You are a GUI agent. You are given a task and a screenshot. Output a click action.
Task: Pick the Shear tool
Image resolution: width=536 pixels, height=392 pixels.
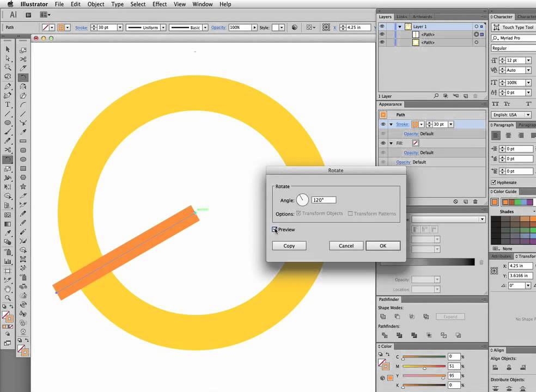coord(23,96)
